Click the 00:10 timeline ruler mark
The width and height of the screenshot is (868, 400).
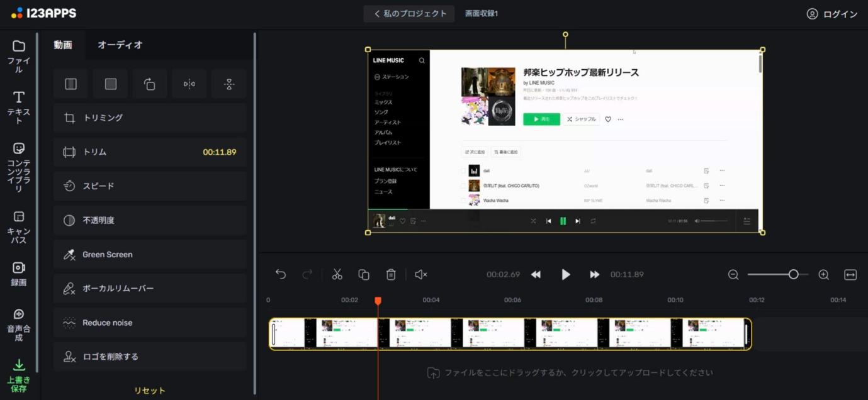coord(675,300)
